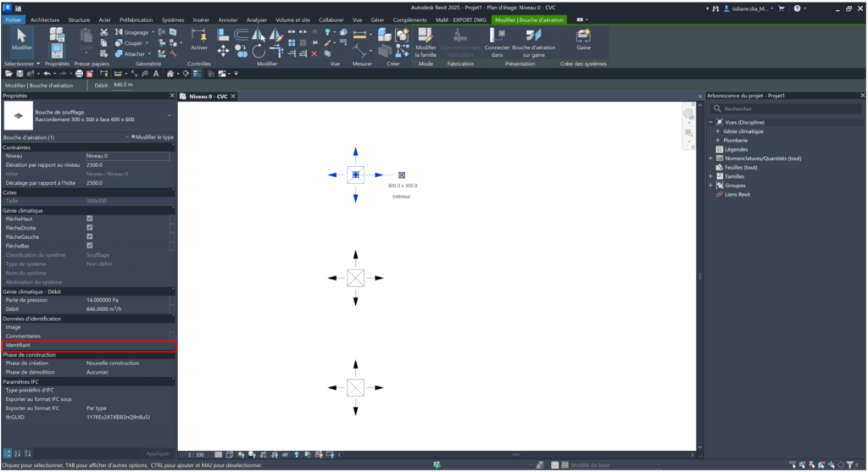Uncheck the FlècheHaut checkbox

(x=90, y=219)
